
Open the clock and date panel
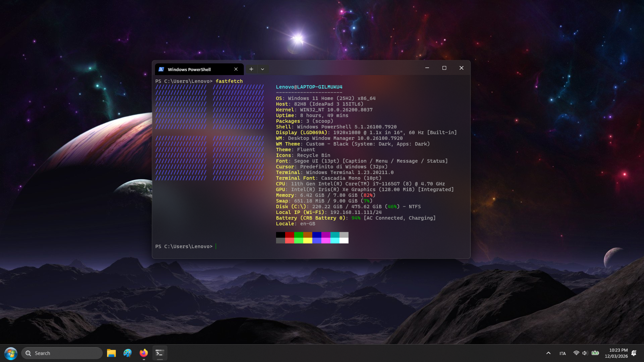pyautogui.click(x=616, y=353)
